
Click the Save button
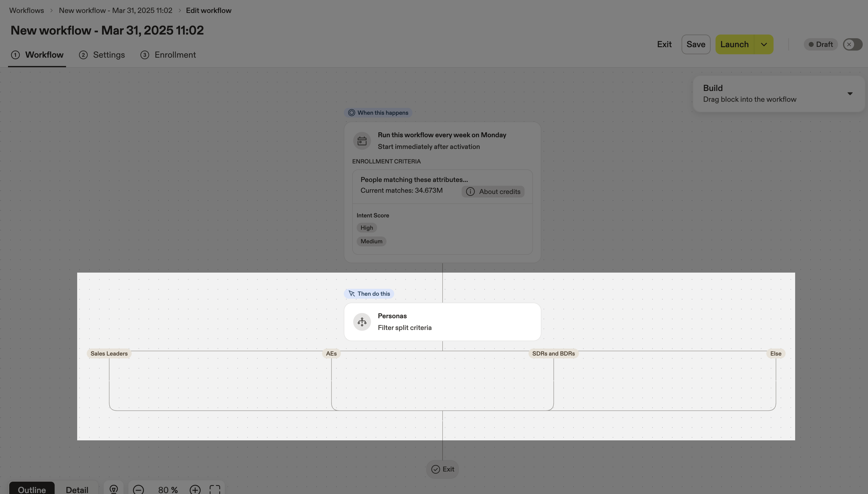click(695, 44)
